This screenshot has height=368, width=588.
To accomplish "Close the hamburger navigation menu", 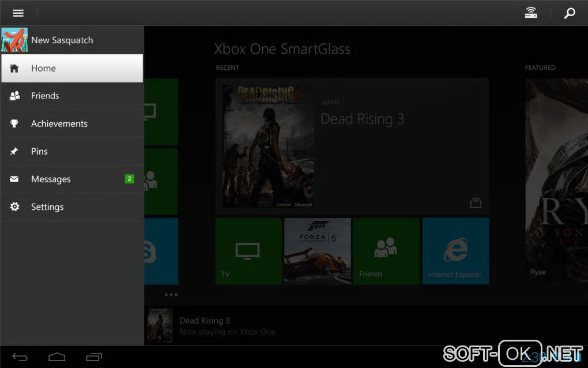I will point(18,13).
